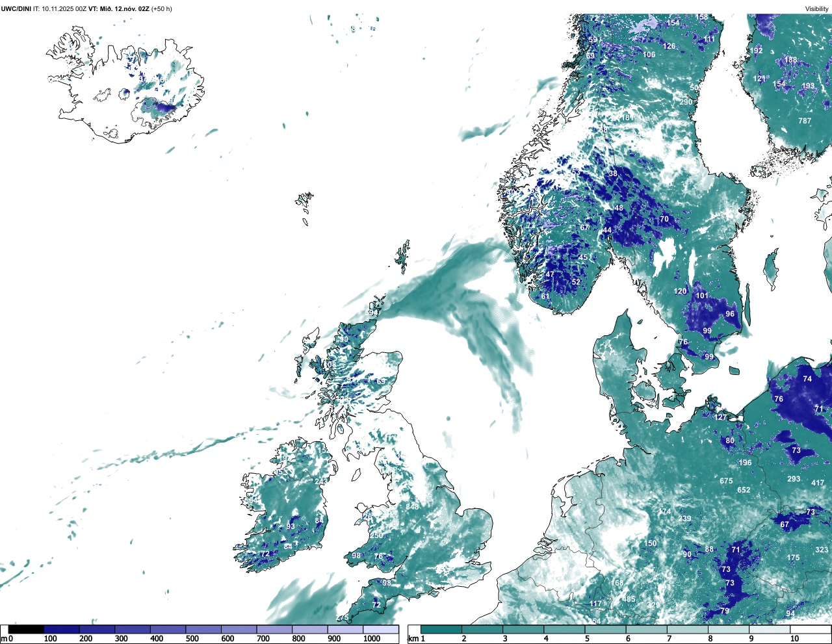Screen dimensions: 832x644
Task: Click the dark navy 100–200 m legend swatch
Action: 62,630
